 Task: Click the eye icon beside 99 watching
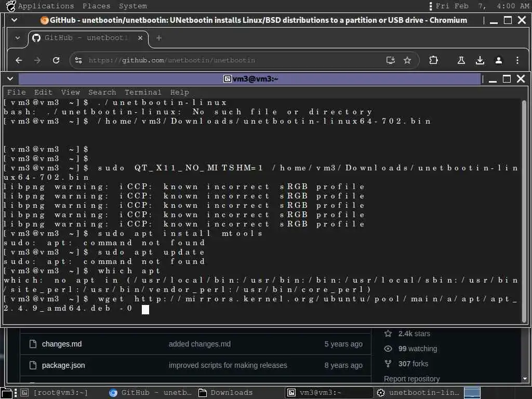pyautogui.click(x=388, y=349)
